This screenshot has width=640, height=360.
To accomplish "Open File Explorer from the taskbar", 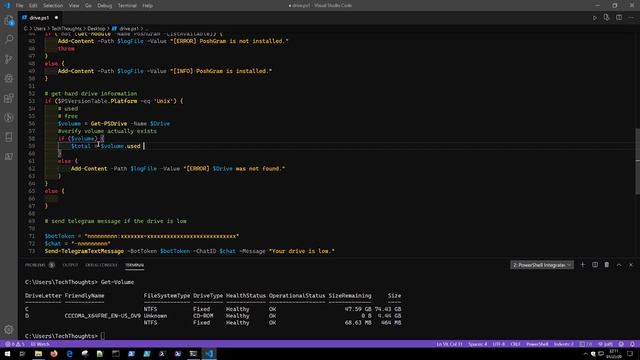I will (38, 353).
